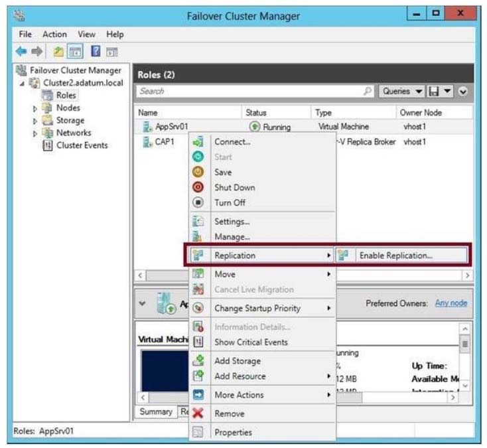Screen dimensions: 487x448
Task: Expand the Storage tree item
Action: pos(35,121)
